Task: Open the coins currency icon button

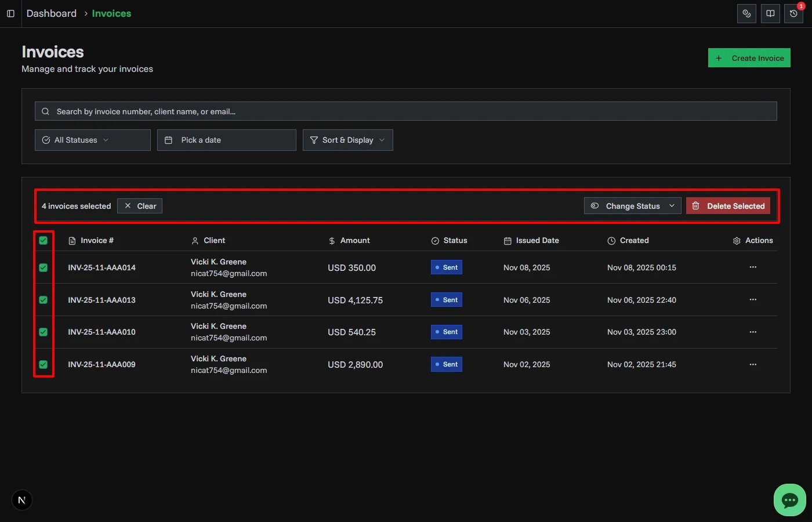Action: (746, 13)
